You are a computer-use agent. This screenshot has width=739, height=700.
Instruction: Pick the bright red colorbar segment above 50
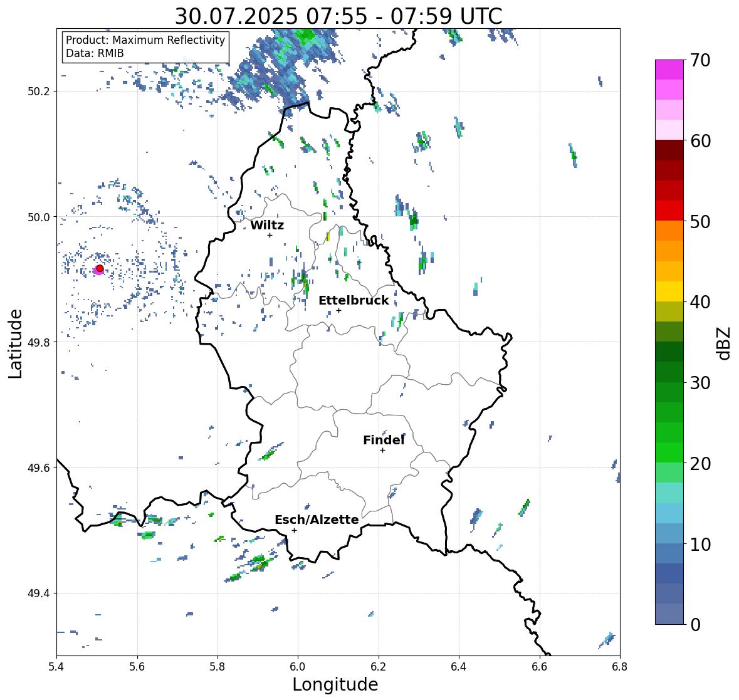pyautogui.click(x=669, y=211)
